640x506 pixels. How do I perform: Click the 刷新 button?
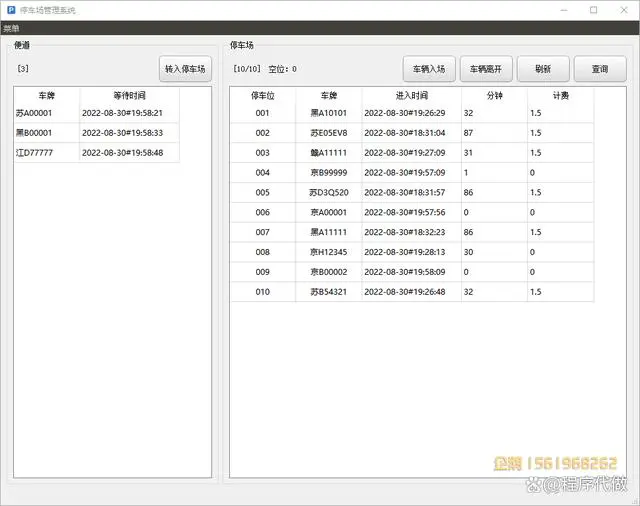543,69
